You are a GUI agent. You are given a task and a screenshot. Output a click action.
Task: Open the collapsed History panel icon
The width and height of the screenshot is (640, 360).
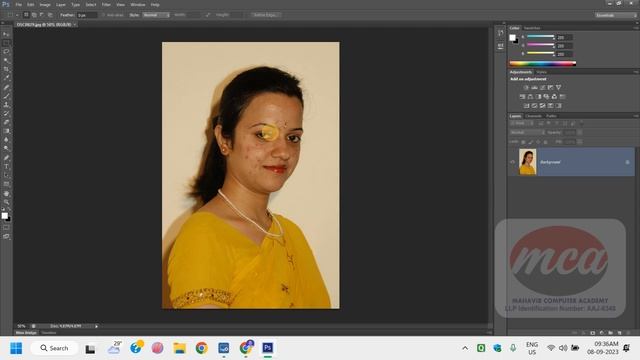click(x=500, y=33)
